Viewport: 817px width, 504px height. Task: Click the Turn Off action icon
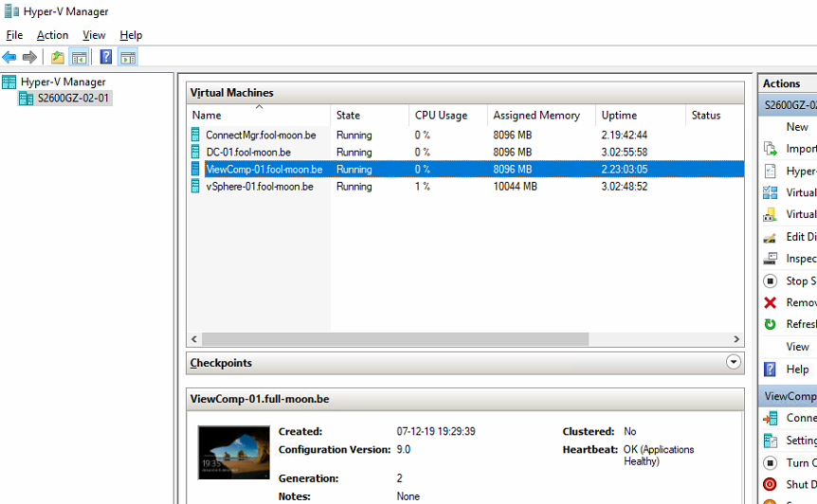(771, 462)
